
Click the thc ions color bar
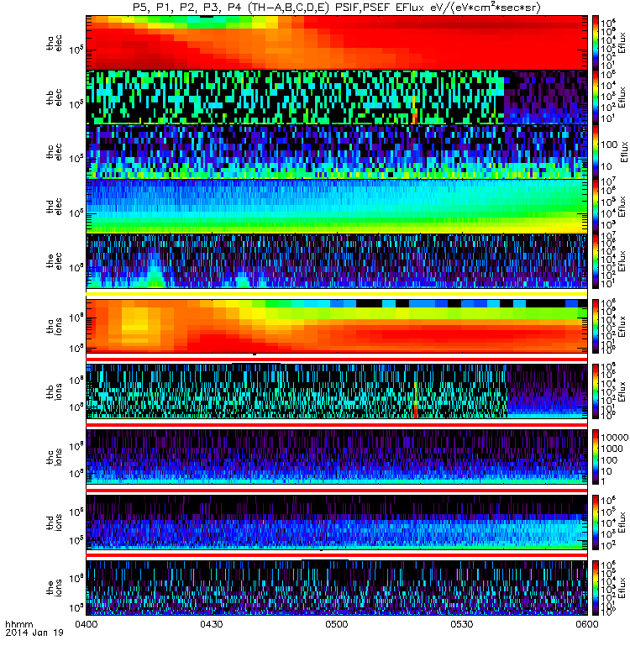596,457
